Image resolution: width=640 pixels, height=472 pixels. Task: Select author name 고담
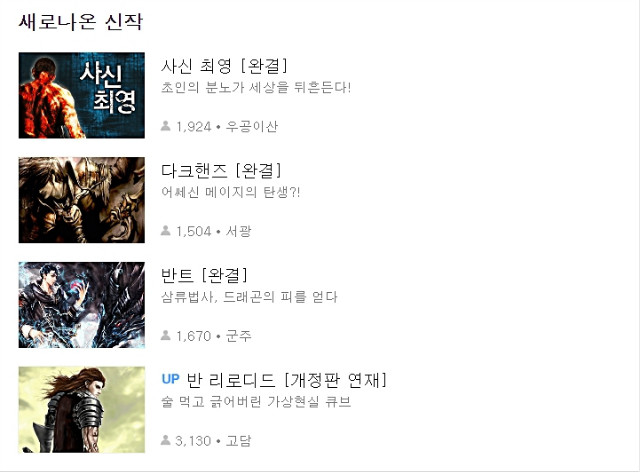click(x=238, y=441)
